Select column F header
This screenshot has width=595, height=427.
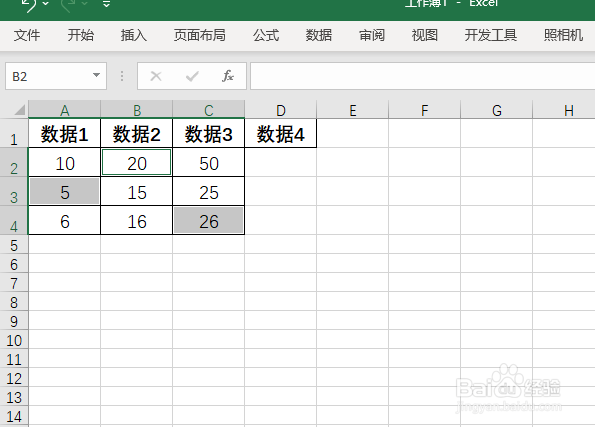click(x=425, y=110)
